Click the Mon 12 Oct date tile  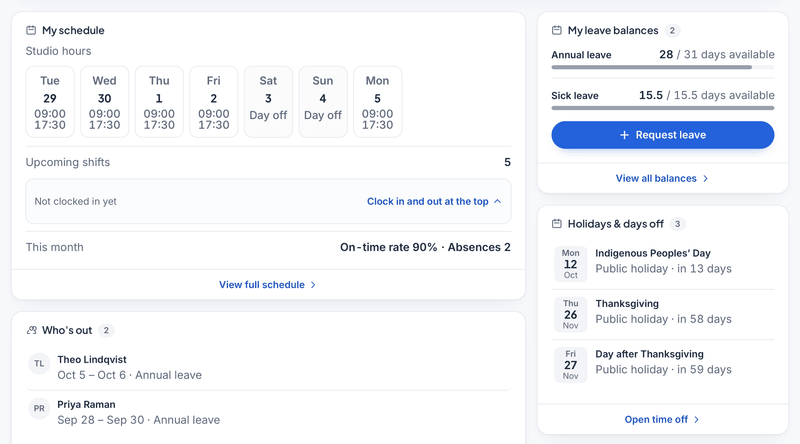click(570, 264)
